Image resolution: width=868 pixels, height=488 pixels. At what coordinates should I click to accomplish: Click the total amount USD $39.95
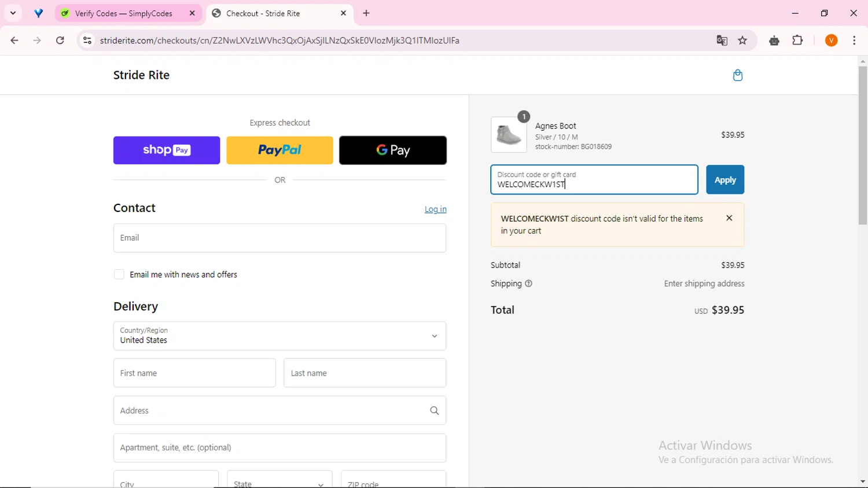(719, 310)
